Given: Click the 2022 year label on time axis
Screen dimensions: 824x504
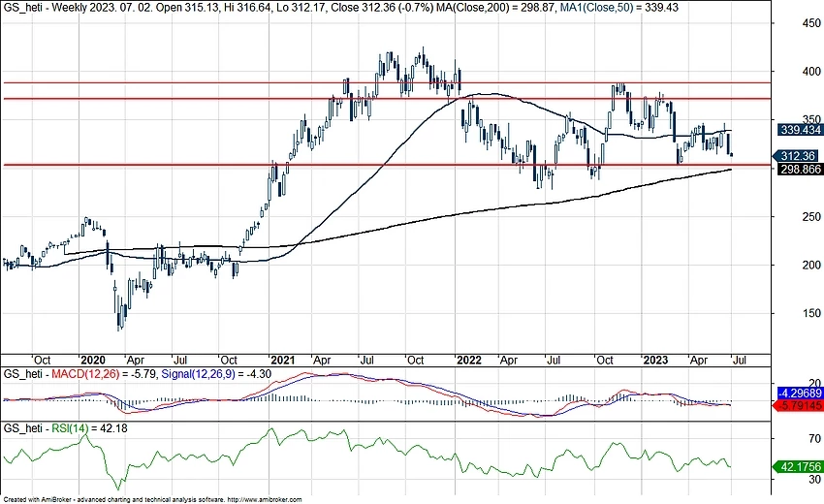Looking at the screenshot, I should tap(470, 359).
